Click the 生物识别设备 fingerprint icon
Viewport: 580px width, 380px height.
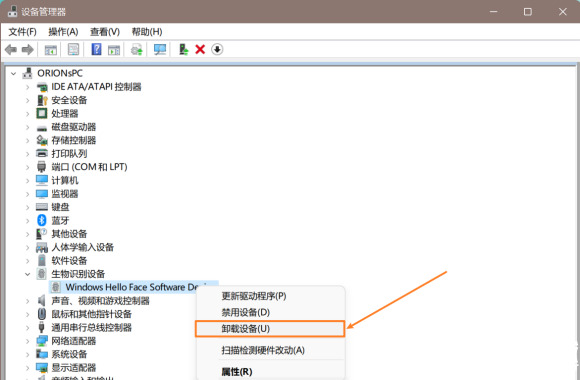(x=42, y=274)
